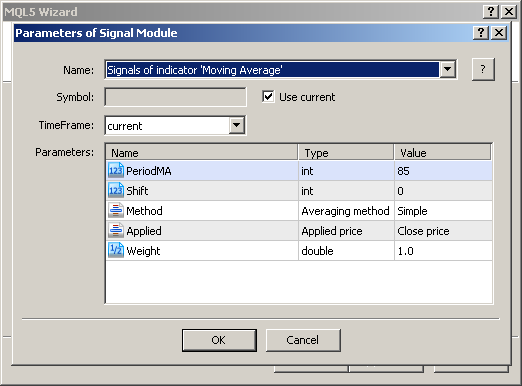Click the Value column header
Screen dimensions: 522x386
442,153
